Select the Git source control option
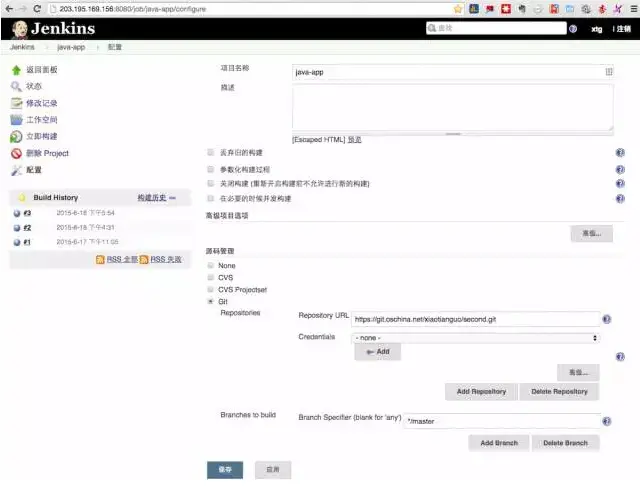The width and height of the screenshot is (640, 486). point(211,302)
